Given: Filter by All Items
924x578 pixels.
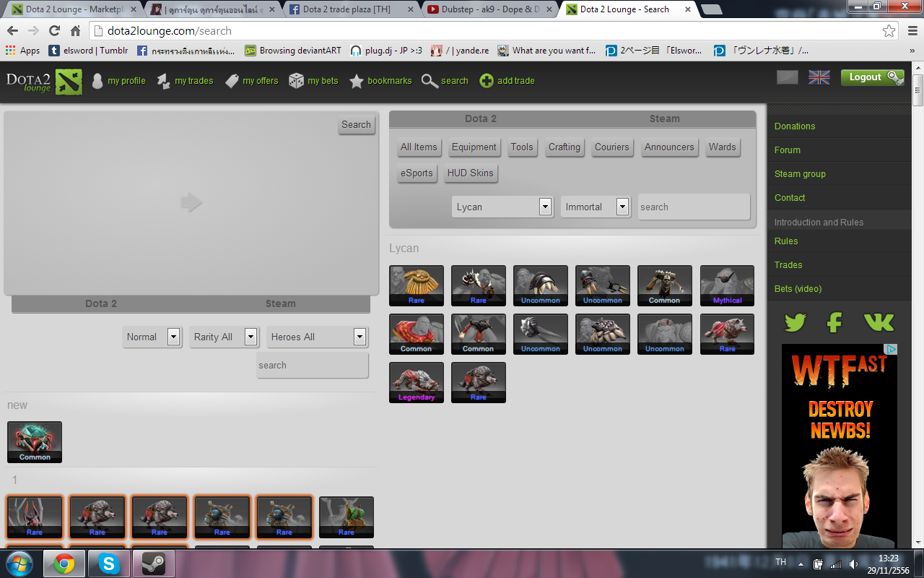Looking at the screenshot, I should (419, 147).
